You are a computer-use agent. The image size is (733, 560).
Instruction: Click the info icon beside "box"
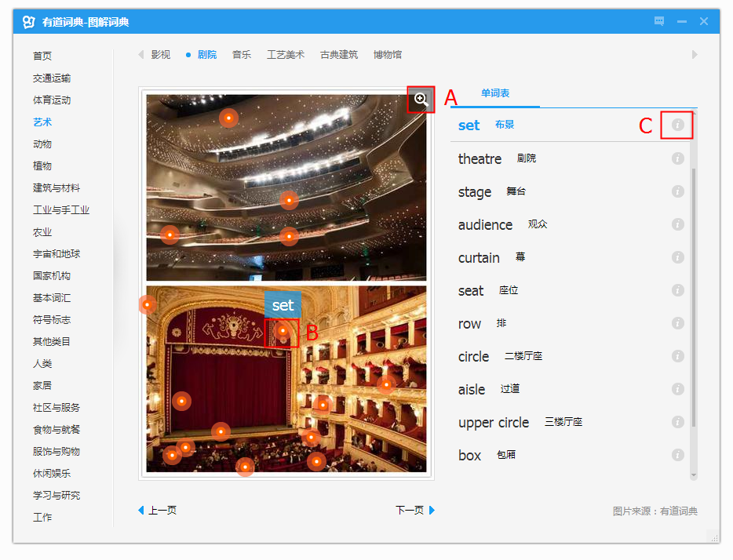click(677, 454)
